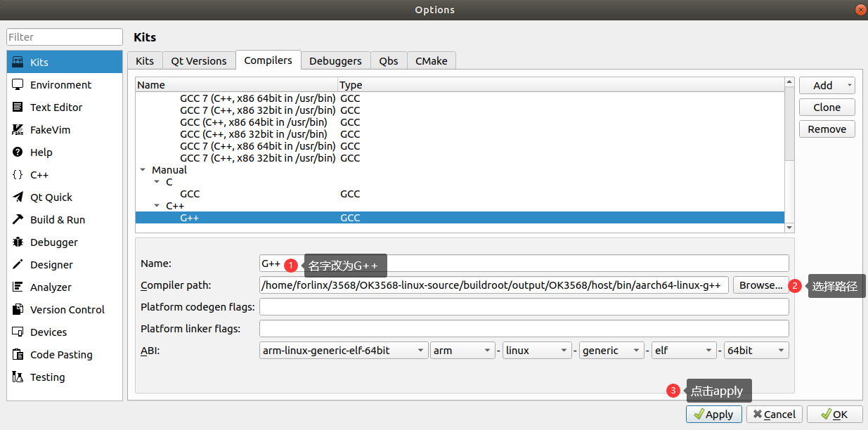Screen dimensions: 868x430
Task: Select the manual GCC compiler under C
Action: pyautogui.click(x=190, y=194)
